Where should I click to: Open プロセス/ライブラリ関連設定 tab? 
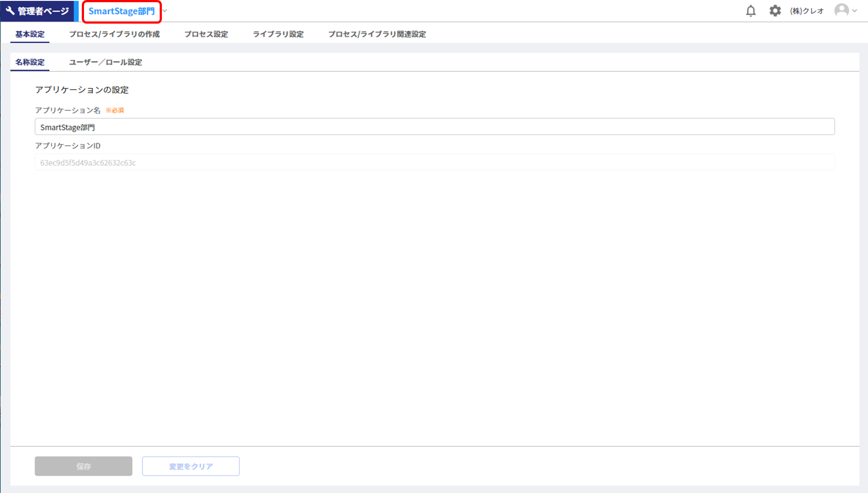point(377,34)
